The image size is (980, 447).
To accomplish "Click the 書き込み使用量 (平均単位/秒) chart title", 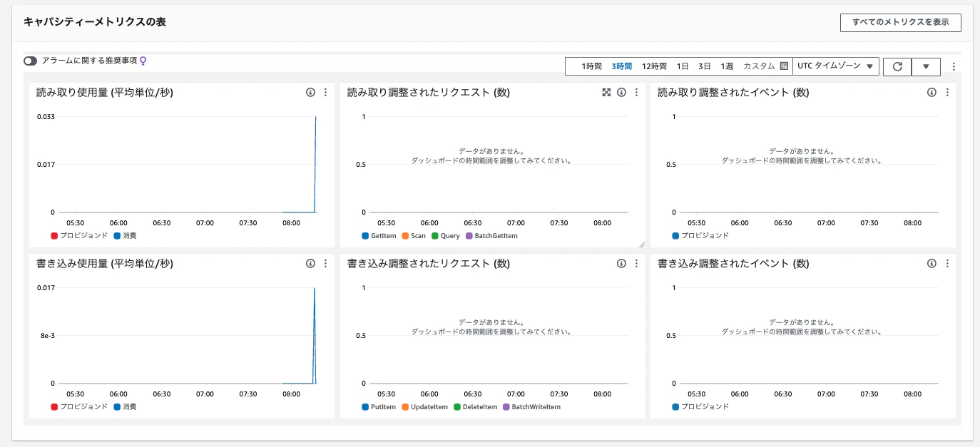I will [x=105, y=263].
